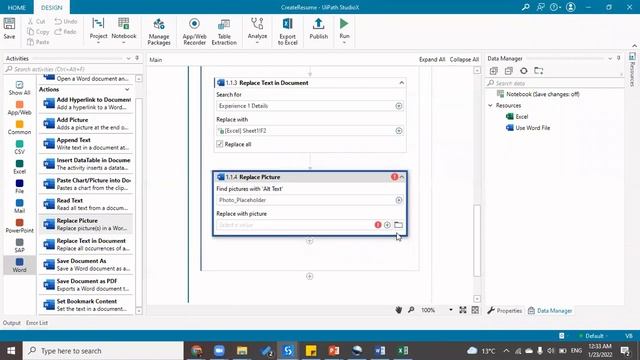The width and height of the screenshot is (640, 360).
Task: Select the File activity category
Action: 19,187
